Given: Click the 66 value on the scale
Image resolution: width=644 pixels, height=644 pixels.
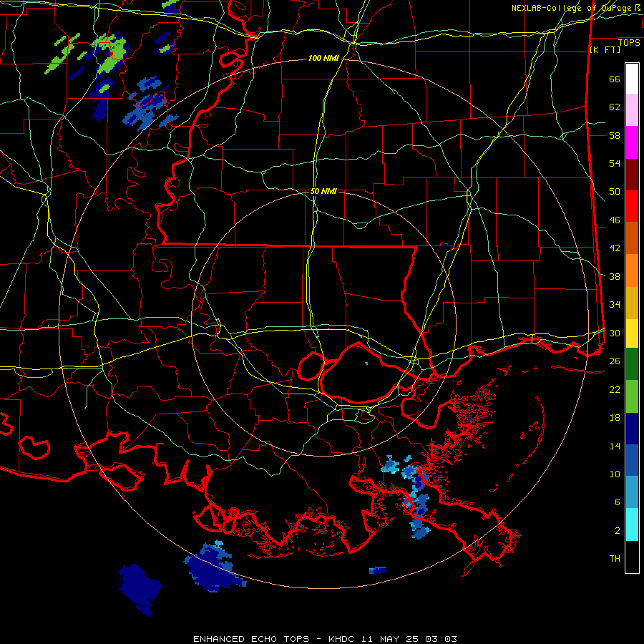Looking at the screenshot, I should (615, 79).
